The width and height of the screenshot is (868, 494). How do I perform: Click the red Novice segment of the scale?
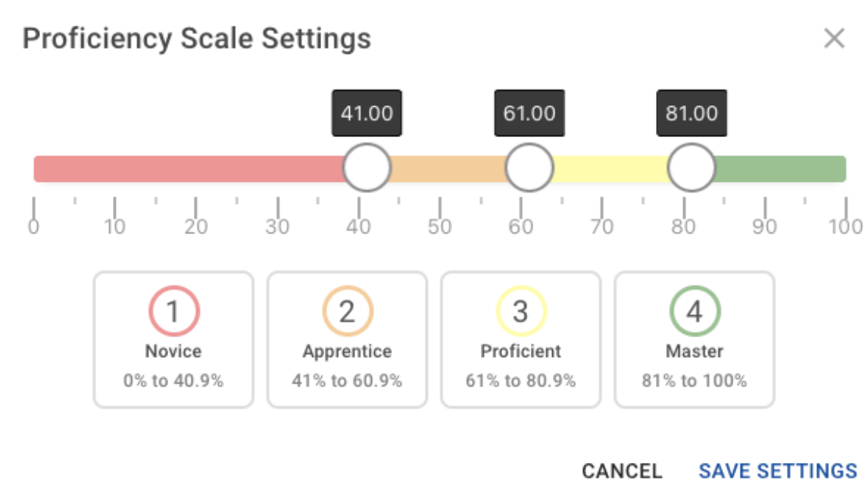[189, 169]
